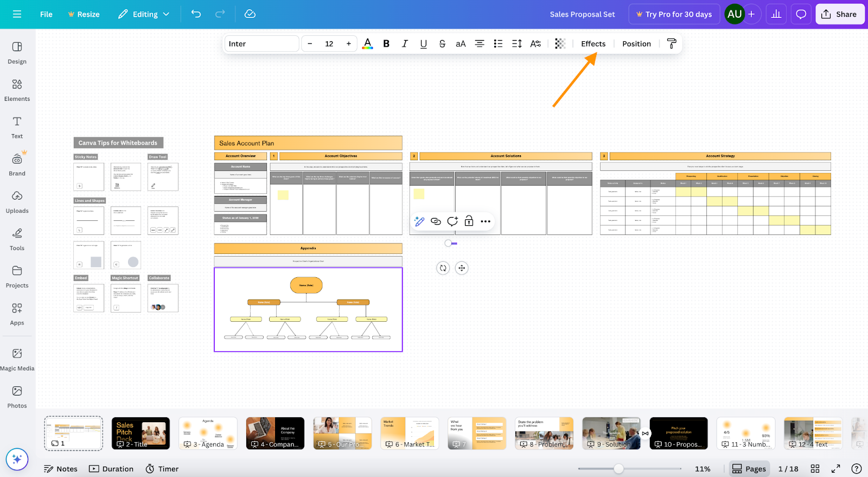The height and width of the screenshot is (477, 868).
Task: Open the Effects tab
Action: (593, 44)
